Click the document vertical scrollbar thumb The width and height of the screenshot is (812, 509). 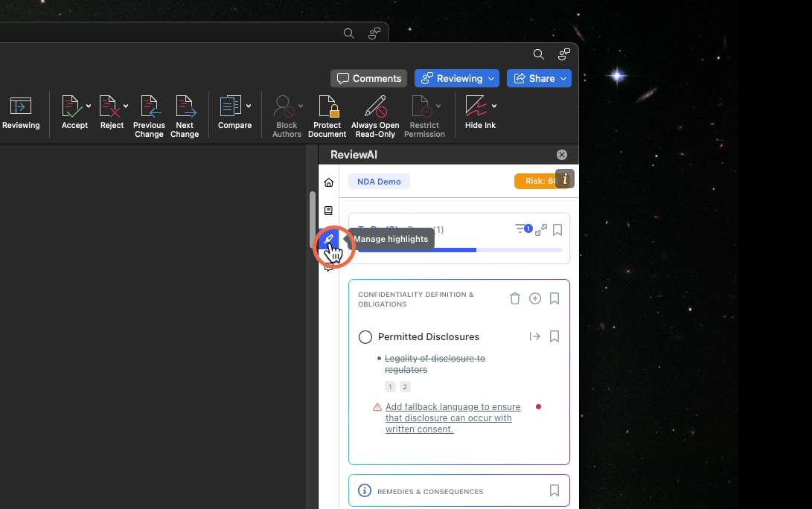[x=313, y=220]
